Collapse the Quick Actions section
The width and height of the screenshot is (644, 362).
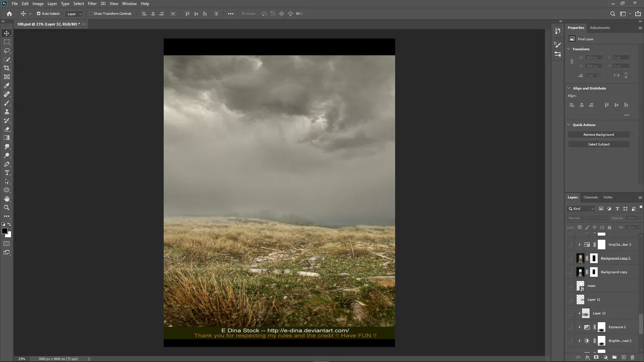[x=569, y=125]
